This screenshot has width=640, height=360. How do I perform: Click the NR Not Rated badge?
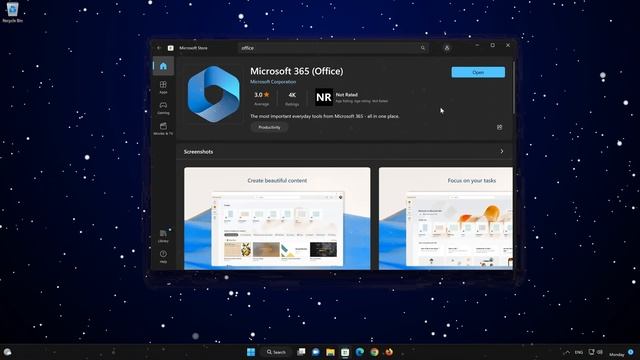324,98
